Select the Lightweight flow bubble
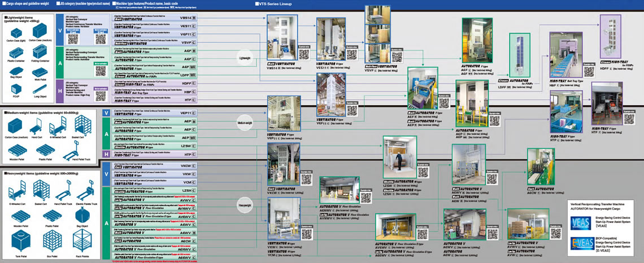The height and width of the screenshot is (263, 644). click(246, 58)
